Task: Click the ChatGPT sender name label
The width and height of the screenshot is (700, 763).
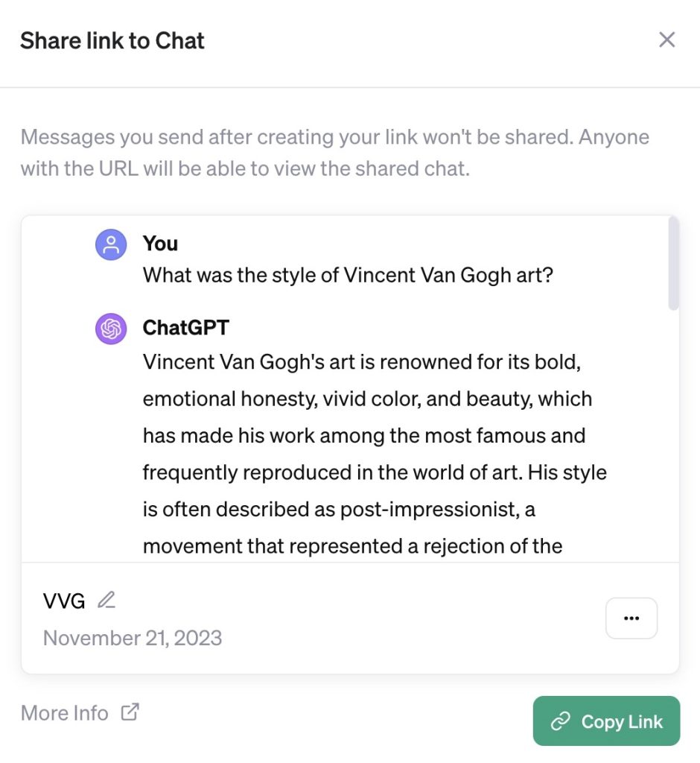Action: point(186,328)
